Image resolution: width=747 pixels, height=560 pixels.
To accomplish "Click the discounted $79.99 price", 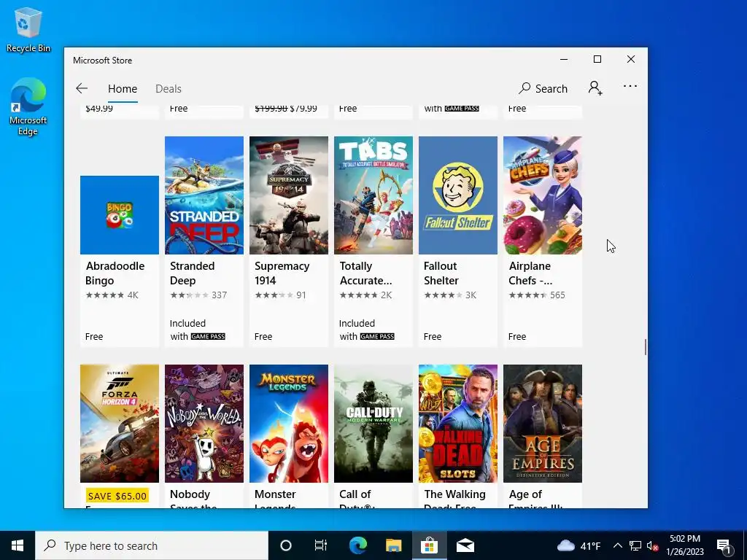I will point(303,109).
